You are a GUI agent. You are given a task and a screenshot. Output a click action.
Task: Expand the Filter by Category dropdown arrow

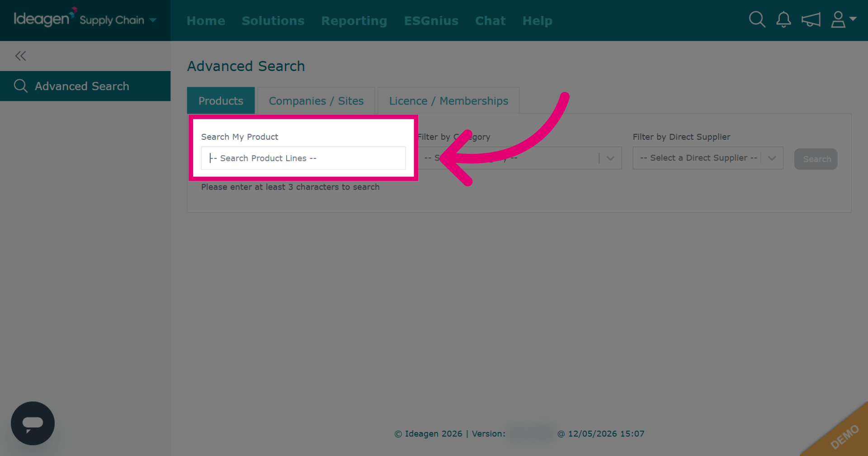610,158
